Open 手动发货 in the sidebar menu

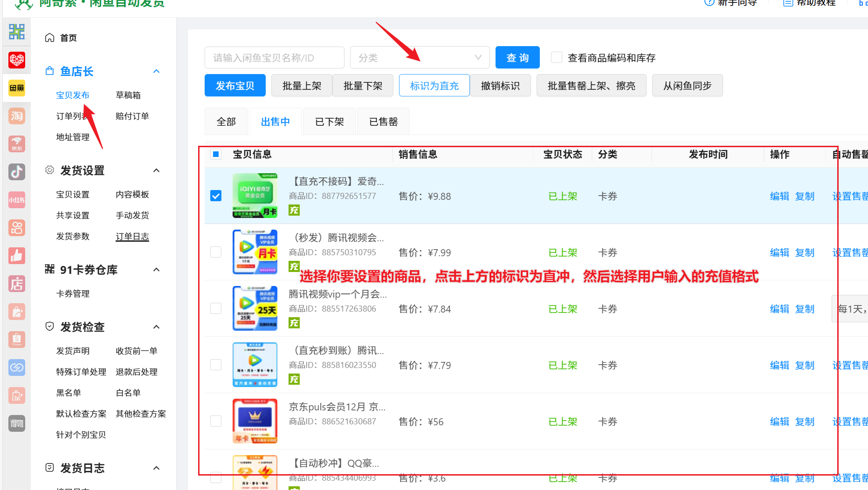[x=132, y=215]
